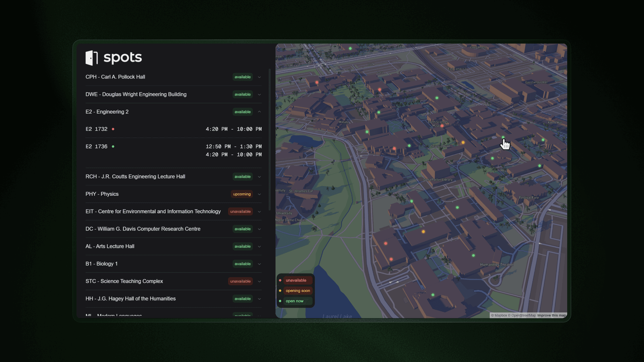644x362 pixels.
Task: Click the red status dot beside E2 1732
Action: click(x=113, y=129)
